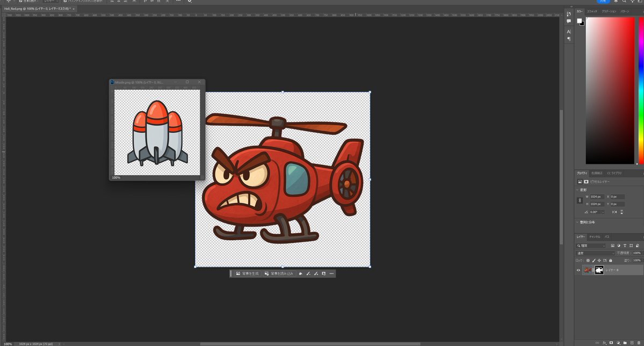Click create new group folder icon

click(625, 343)
